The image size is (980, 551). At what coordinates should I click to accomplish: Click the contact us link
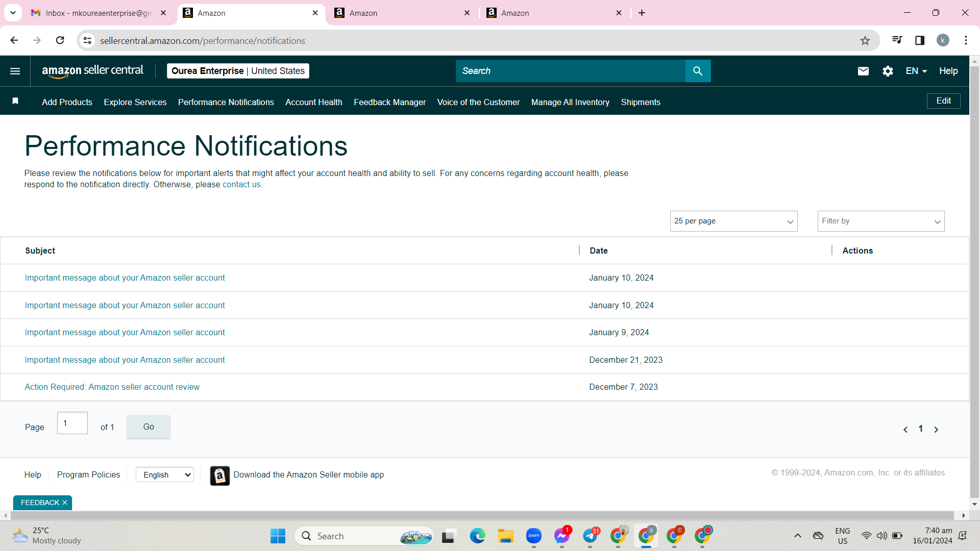click(241, 185)
